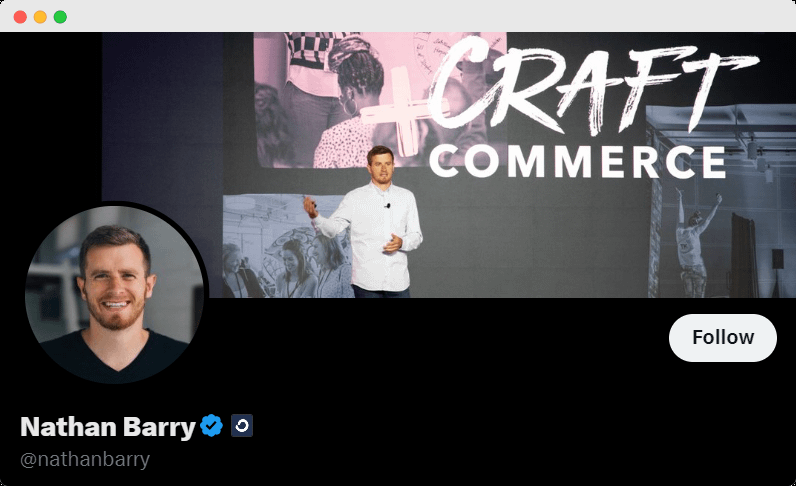The image size is (796, 486).
Task: Click the blue verified checkmark badge
Action: click(211, 426)
